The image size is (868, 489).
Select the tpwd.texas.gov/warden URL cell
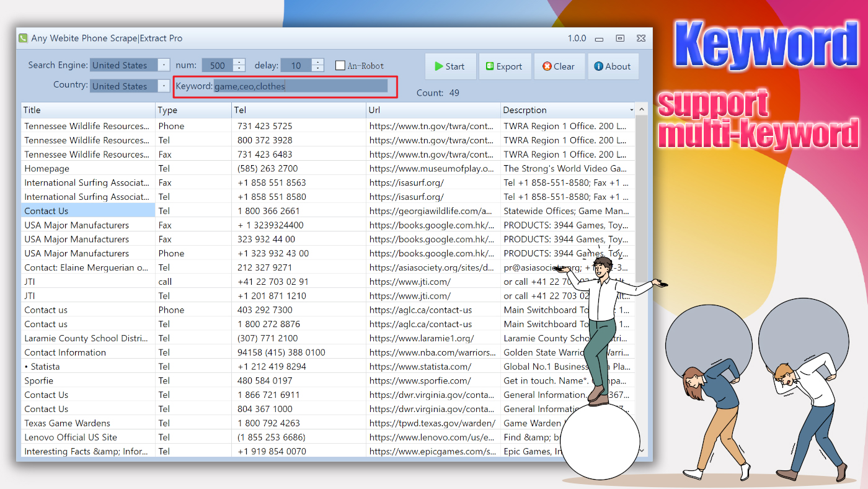coord(433,423)
